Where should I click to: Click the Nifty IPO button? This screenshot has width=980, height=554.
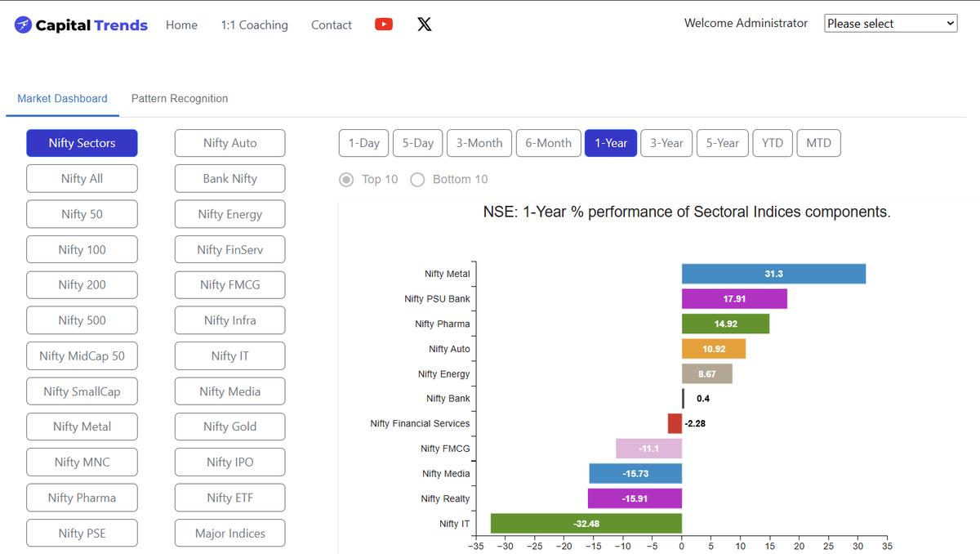point(230,462)
